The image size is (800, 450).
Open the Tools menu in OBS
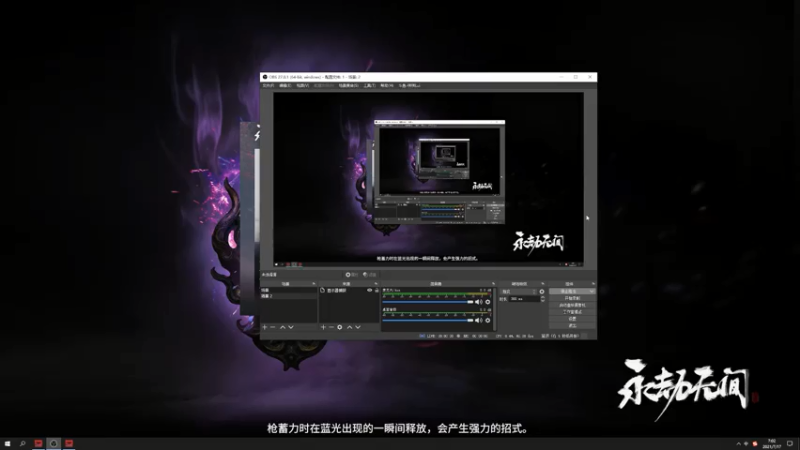[369, 86]
